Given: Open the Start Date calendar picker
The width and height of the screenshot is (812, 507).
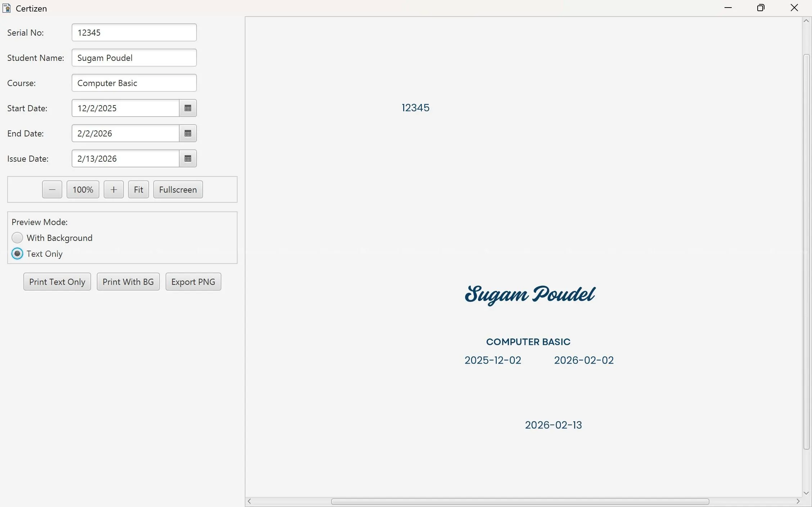Looking at the screenshot, I should click(188, 108).
